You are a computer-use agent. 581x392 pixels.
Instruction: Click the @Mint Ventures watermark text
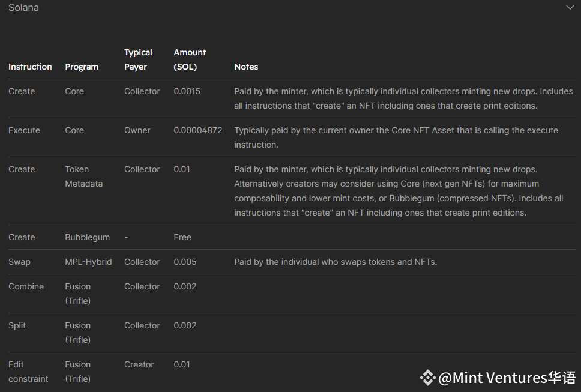(507, 378)
